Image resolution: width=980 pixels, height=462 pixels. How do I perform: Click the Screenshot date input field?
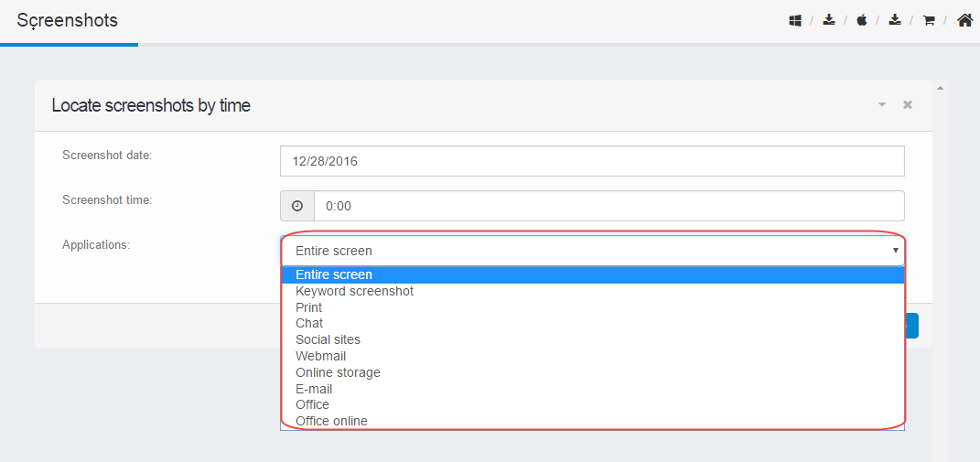(593, 161)
